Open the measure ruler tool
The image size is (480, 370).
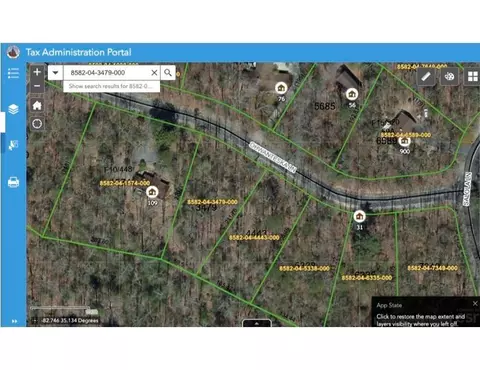point(426,77)
